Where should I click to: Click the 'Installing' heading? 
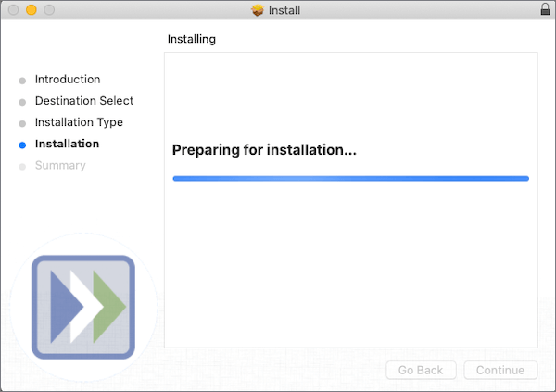coord(192,39)
